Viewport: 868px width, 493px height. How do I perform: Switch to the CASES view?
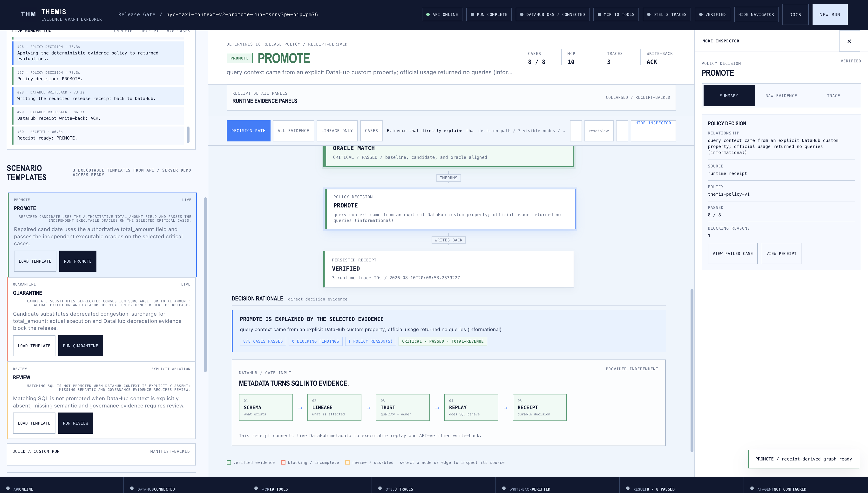point(371,131)
